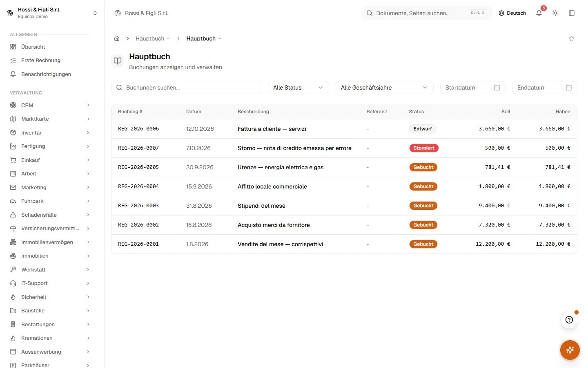This screenshot has height=368, width=588.
Task: Launch the orange AI assistant sparkle button
Action: click(570, 350)
